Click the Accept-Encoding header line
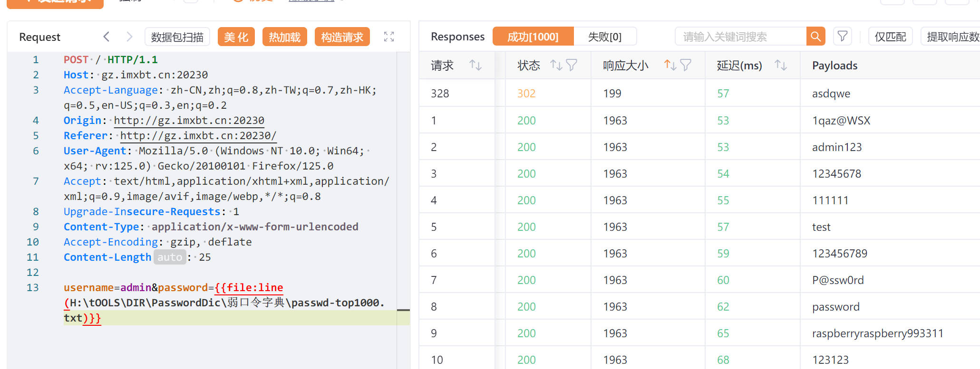 [x=158, y=242]
